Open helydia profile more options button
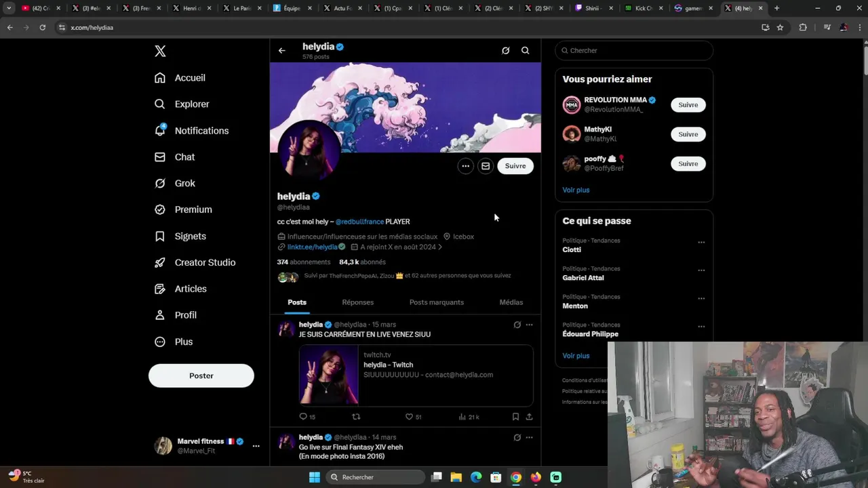 click(x=465, y=166)
